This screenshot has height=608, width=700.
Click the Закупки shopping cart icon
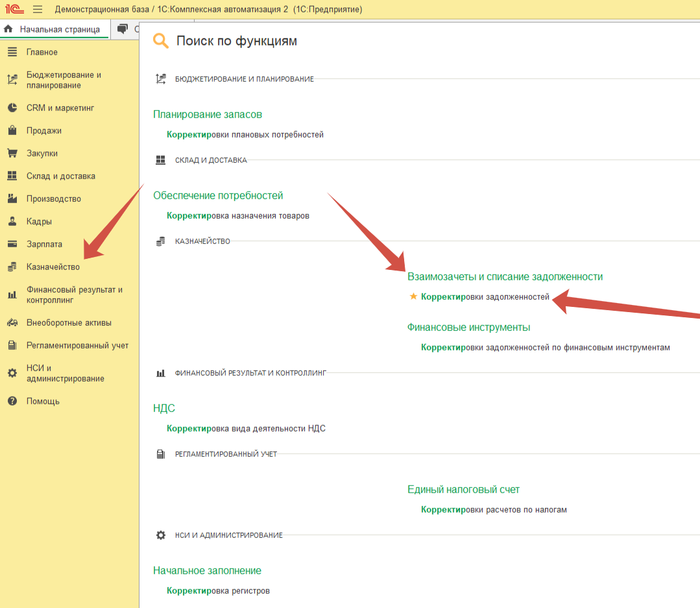[12, 153]
